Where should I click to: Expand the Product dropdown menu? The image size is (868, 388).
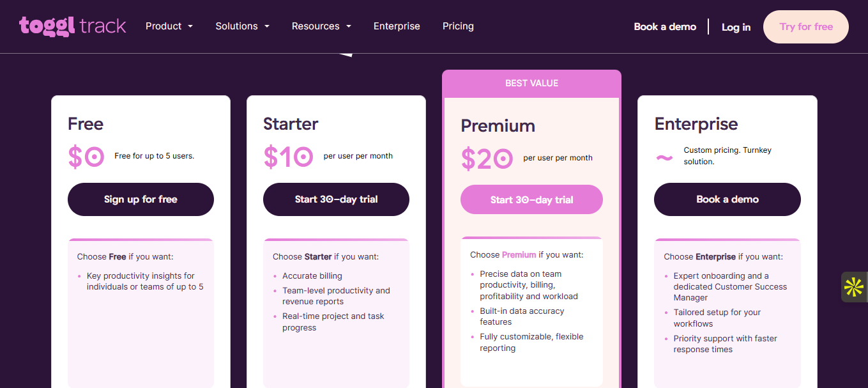[169, 26]
